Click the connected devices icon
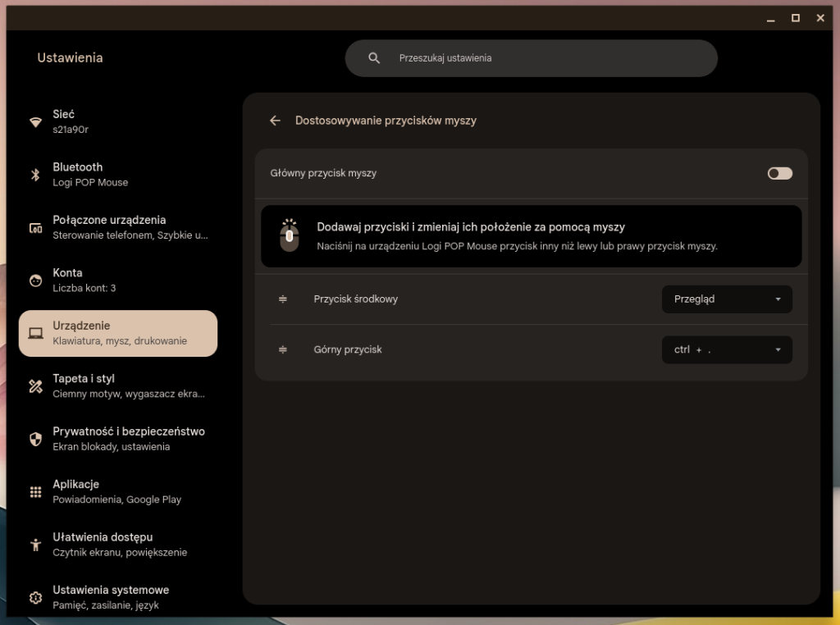Image resolution: width=840 pixels, height=625 pixels. (35, 228)
